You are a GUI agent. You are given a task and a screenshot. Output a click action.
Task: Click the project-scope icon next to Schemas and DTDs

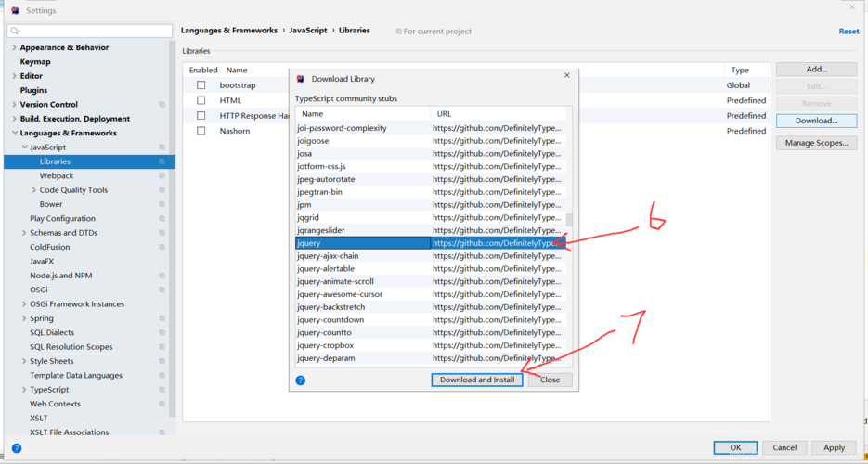pyautogui.click(x=162, y=233)
